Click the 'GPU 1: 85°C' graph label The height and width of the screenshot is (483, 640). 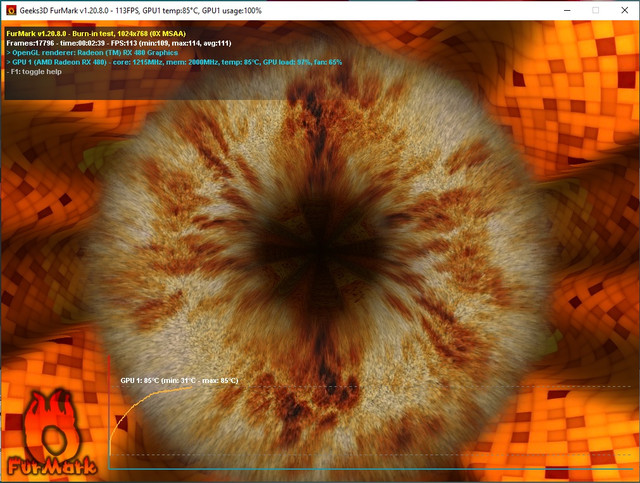[179, 381]
